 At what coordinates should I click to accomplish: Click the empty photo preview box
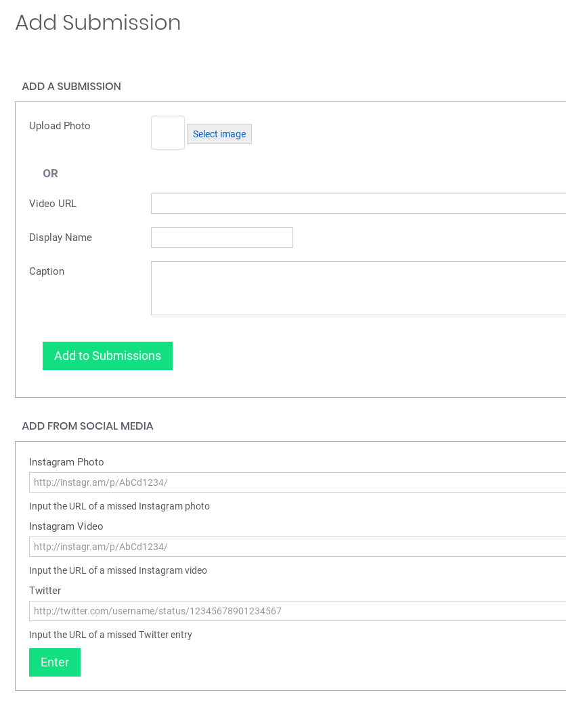168,133
